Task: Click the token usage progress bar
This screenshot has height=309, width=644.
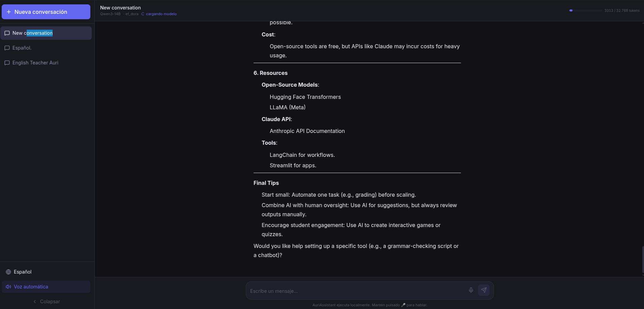Action: tap(585, 10)
